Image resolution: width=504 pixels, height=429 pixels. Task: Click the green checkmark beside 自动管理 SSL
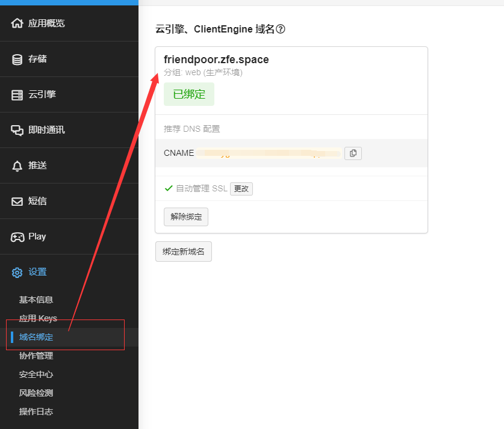(169, 188)
